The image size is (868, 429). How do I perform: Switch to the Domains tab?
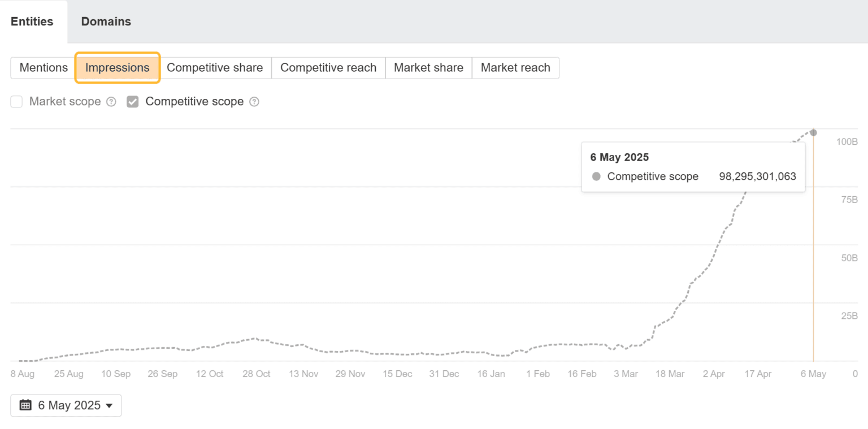106,21
